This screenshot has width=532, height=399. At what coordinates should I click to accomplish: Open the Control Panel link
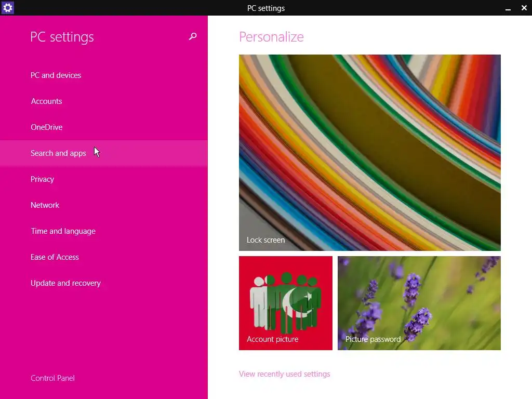[x=52, y=378]
